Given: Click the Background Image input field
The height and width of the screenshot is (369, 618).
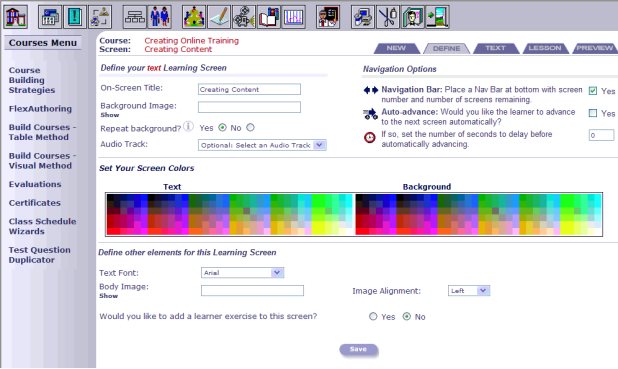Looking at the screenshot, I should pyautogui.click(x=249, y=107).
